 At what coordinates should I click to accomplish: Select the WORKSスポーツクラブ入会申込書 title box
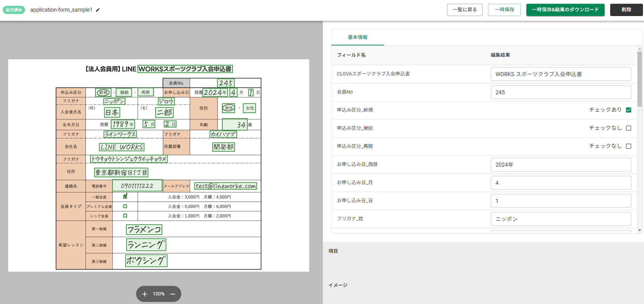[185, 69]
